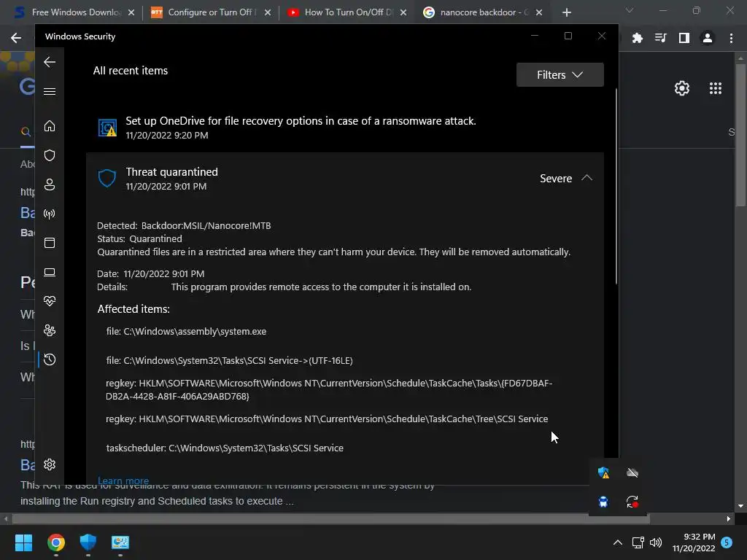Image resolution: width=747 pixels, height=560 pixels.
Task: Close the nanocore backdoor tab
Action: point(539,12)
